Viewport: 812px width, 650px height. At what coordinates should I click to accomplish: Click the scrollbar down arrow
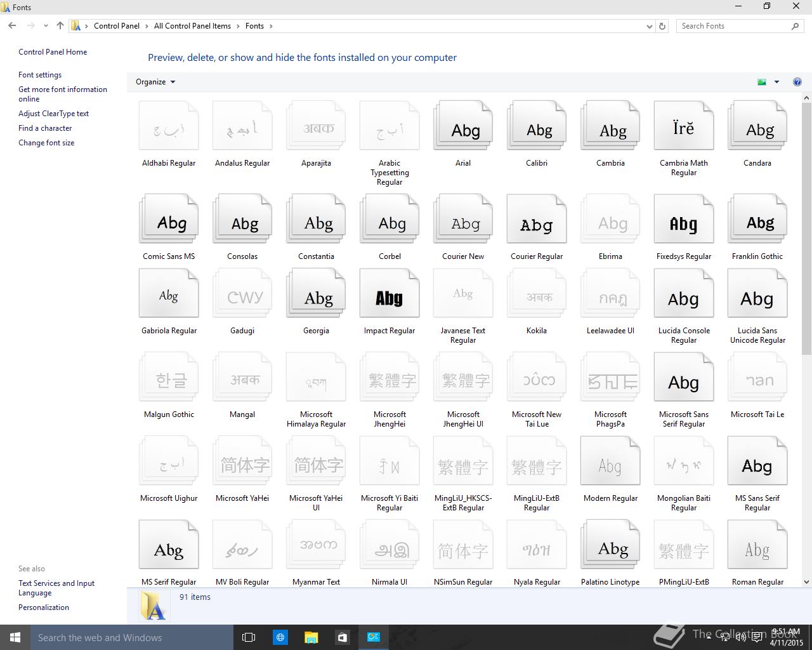click(807, 582)
